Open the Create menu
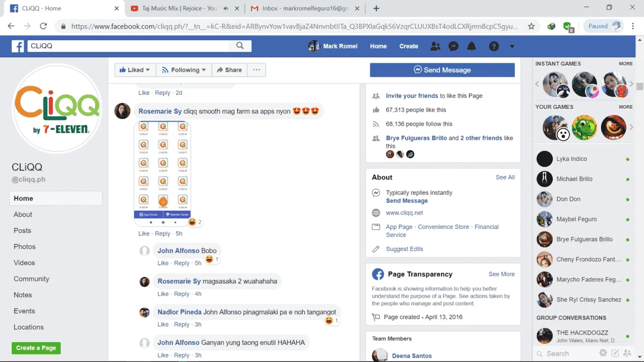This screenshot has width=644, height=362. pyautogui.click(x=409, y=46)
